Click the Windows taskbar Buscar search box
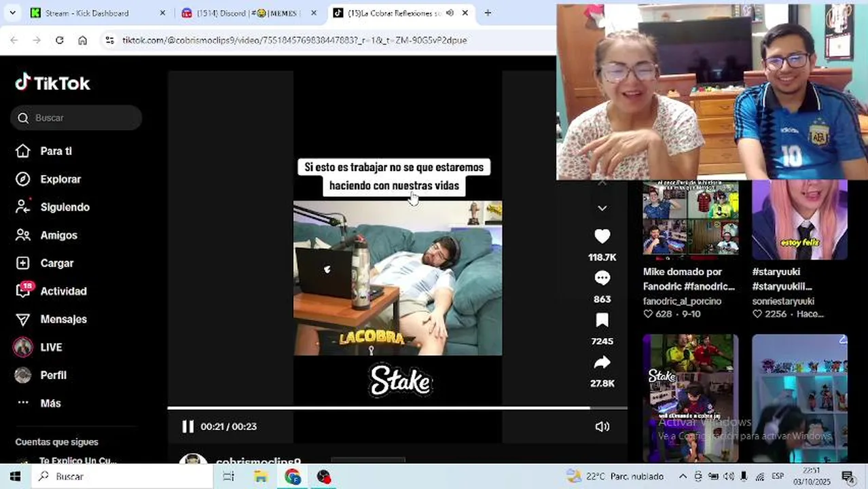 click(x=122, y=476)
